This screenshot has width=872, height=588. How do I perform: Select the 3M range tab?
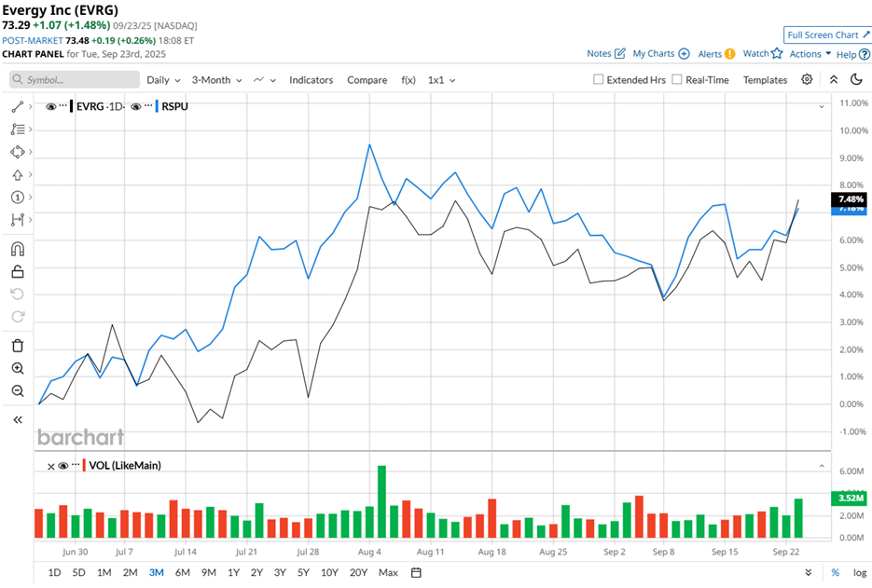(x=157, y=572)
